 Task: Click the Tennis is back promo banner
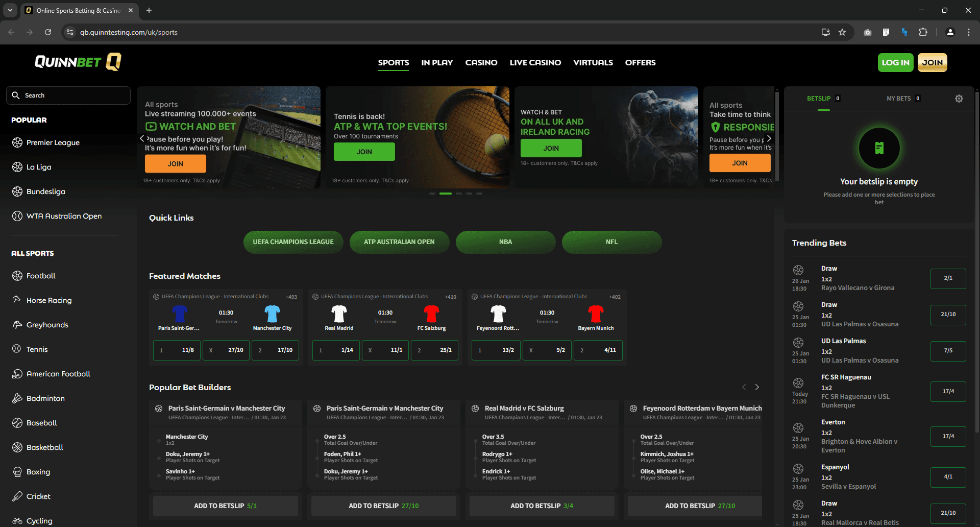pyautogui.click(x=418, y=137)
